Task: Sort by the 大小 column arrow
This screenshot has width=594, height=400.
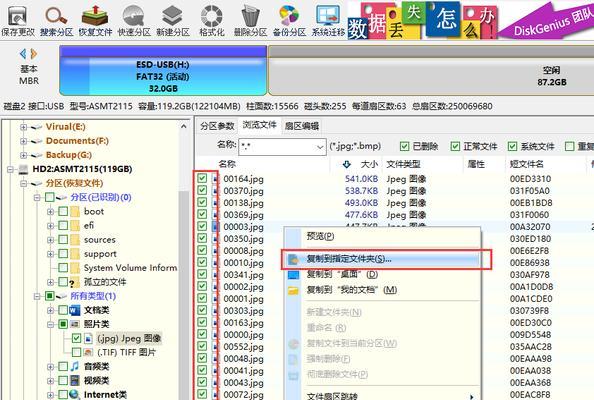Action: [347, 164]
